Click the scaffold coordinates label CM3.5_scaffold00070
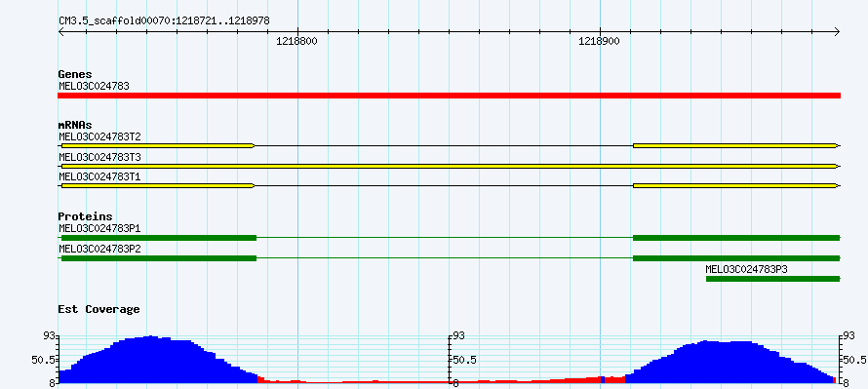 click(x=165, y=21)
